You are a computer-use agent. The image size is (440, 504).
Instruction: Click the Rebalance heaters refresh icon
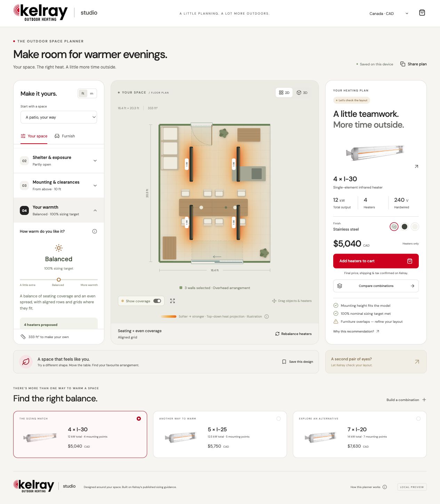[x=277, y=334]
